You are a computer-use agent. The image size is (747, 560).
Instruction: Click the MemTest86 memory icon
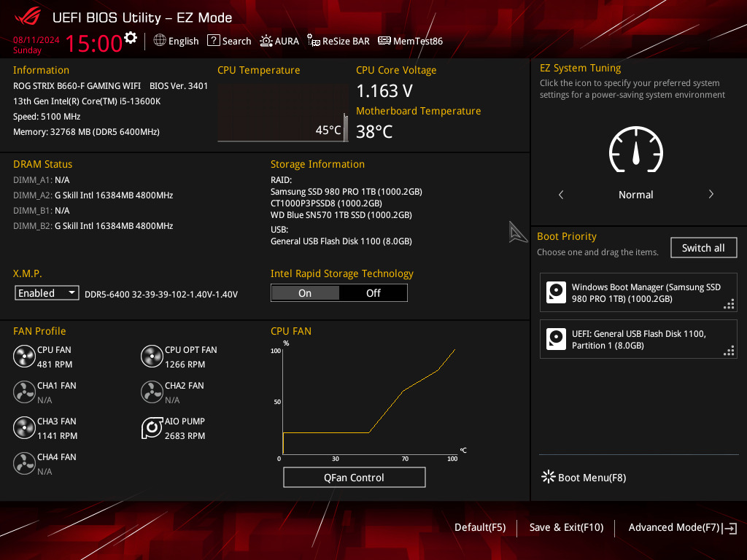coord(384,41)
